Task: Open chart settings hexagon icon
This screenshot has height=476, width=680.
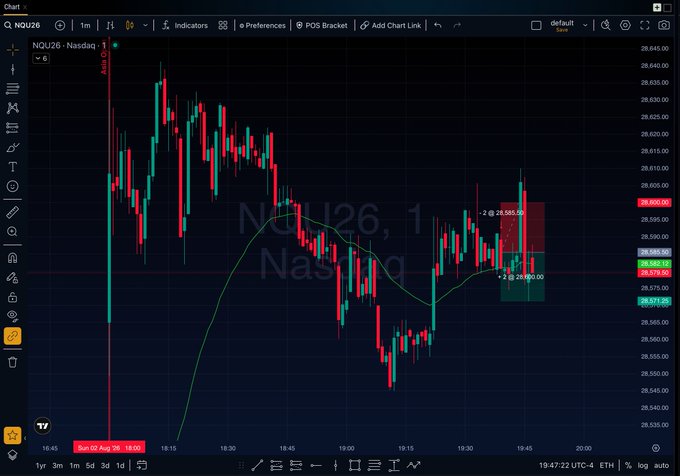Action: click(x=625, y=25)
